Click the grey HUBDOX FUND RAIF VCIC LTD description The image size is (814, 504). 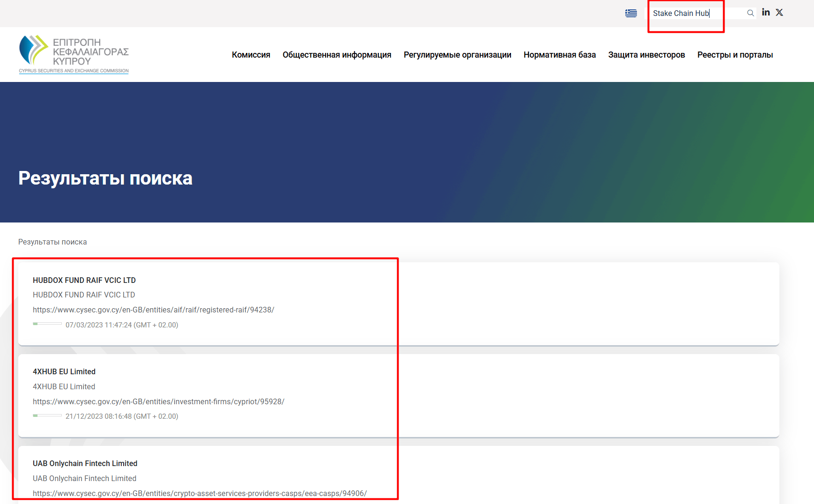pyautogui.click(x=84, y=295)
